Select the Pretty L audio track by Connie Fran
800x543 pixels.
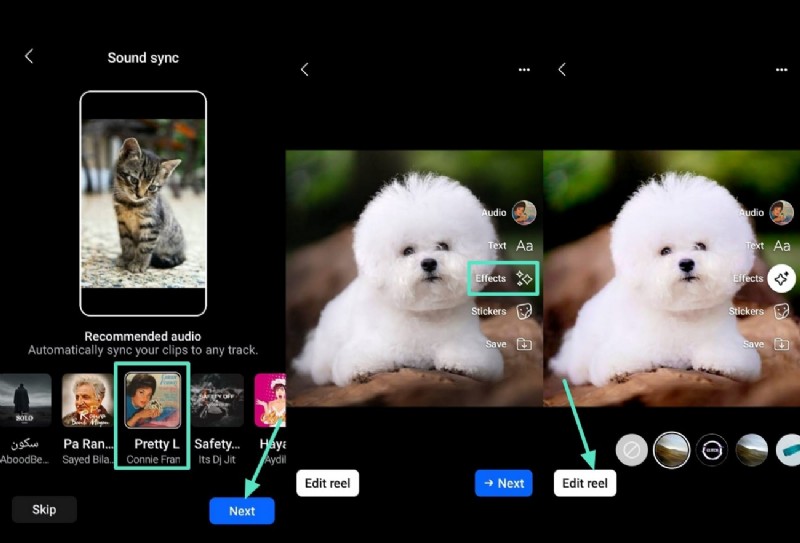152,400
